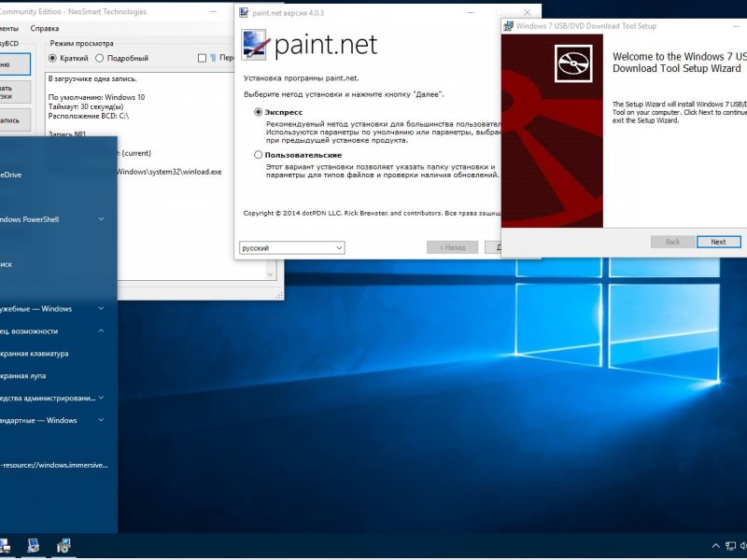The image size is (747, 560).
Task: Click the disc icon in the setup wizard banner
Action: [x=573, y=63]
